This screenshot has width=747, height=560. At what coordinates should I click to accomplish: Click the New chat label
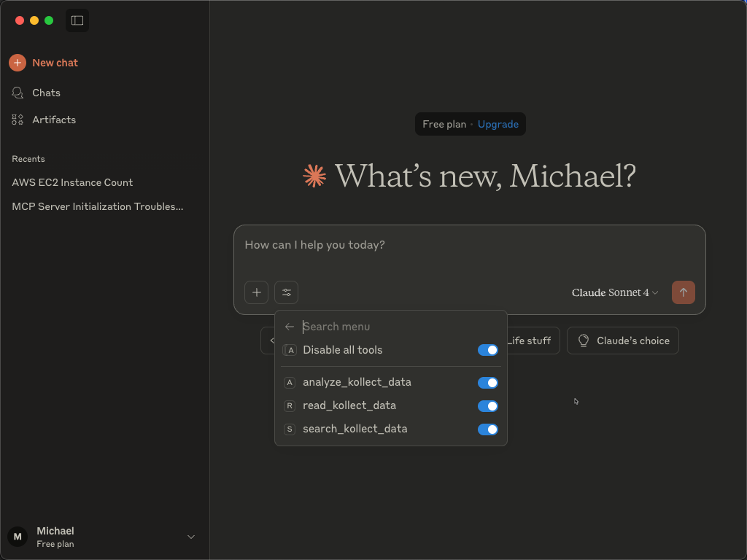click(55, 63)
